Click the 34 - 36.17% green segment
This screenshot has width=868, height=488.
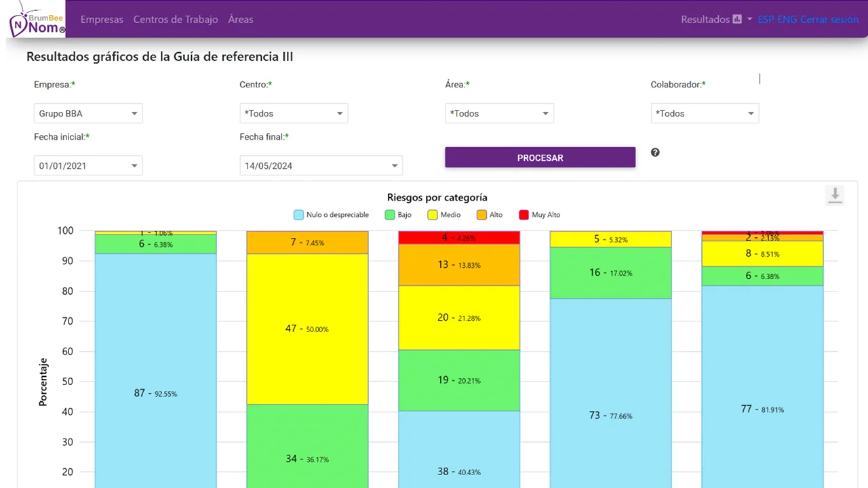tap(307, 446)
